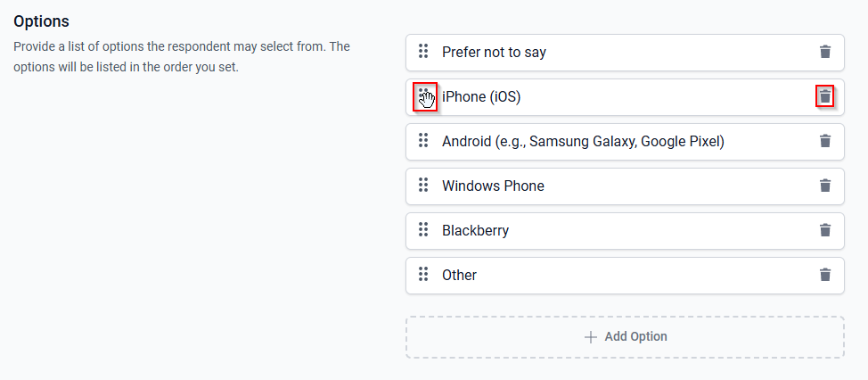Edit the Windows Phone option text
868x380 pixels.
[625, 186]
